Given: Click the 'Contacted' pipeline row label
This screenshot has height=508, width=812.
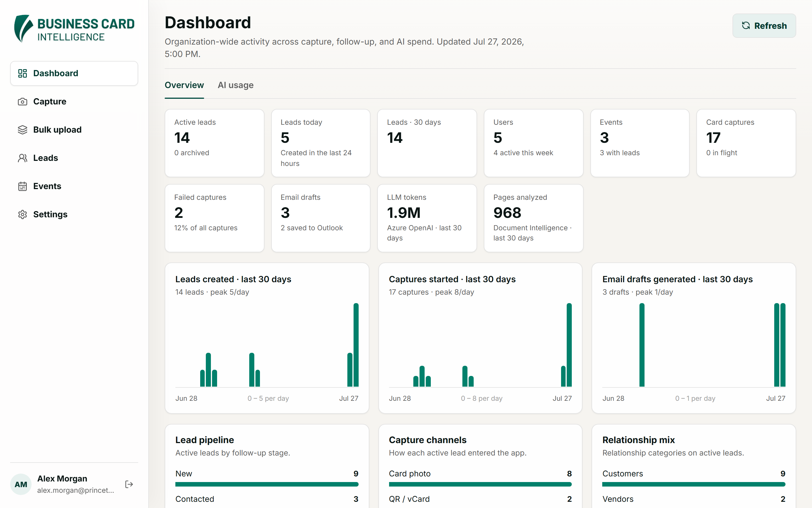Looking at the screenshot, I should pos(195,499).
